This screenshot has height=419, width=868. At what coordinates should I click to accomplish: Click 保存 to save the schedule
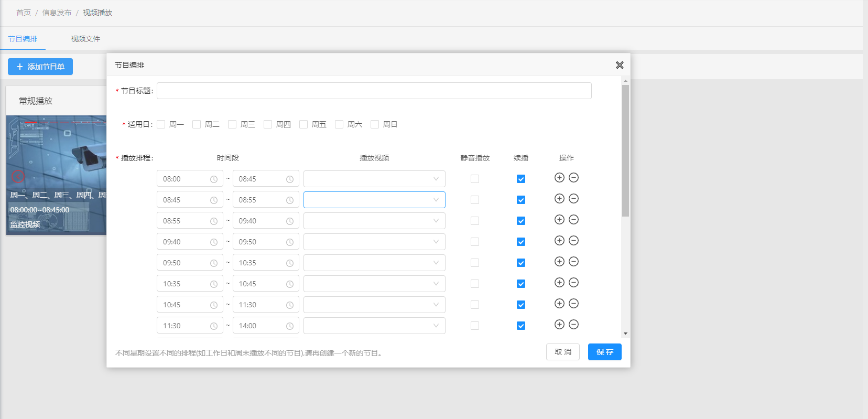(x=605, y=352)
